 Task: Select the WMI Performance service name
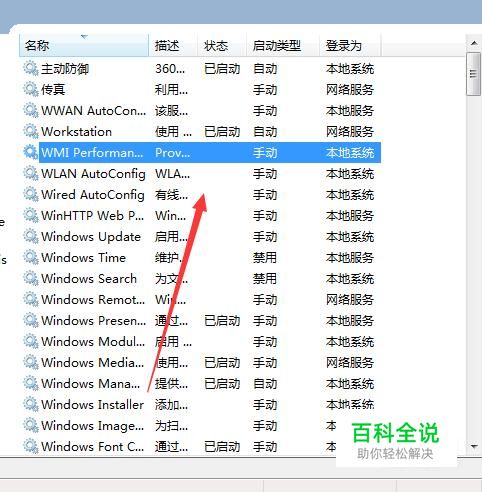click(x=92, y=153)
